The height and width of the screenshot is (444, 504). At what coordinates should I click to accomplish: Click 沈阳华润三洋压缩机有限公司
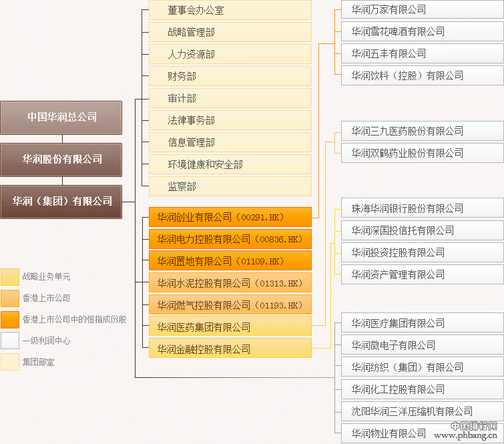423,411
